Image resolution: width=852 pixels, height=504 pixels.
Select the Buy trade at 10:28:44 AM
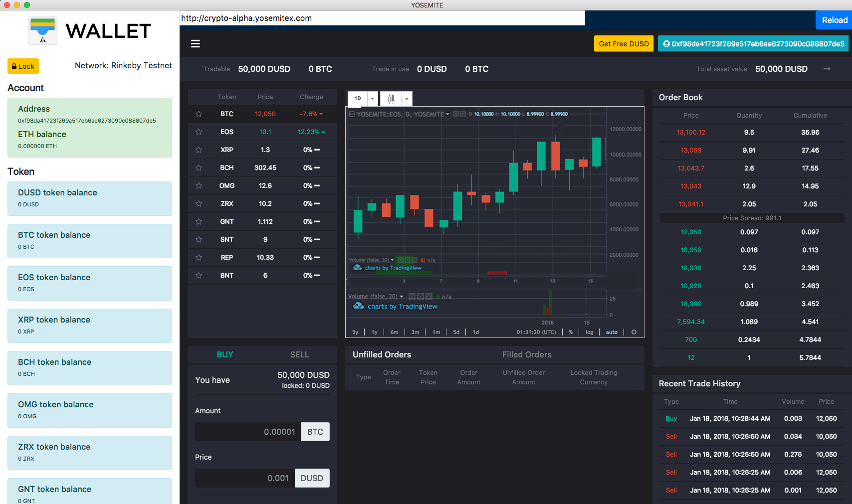pos(752,419)
